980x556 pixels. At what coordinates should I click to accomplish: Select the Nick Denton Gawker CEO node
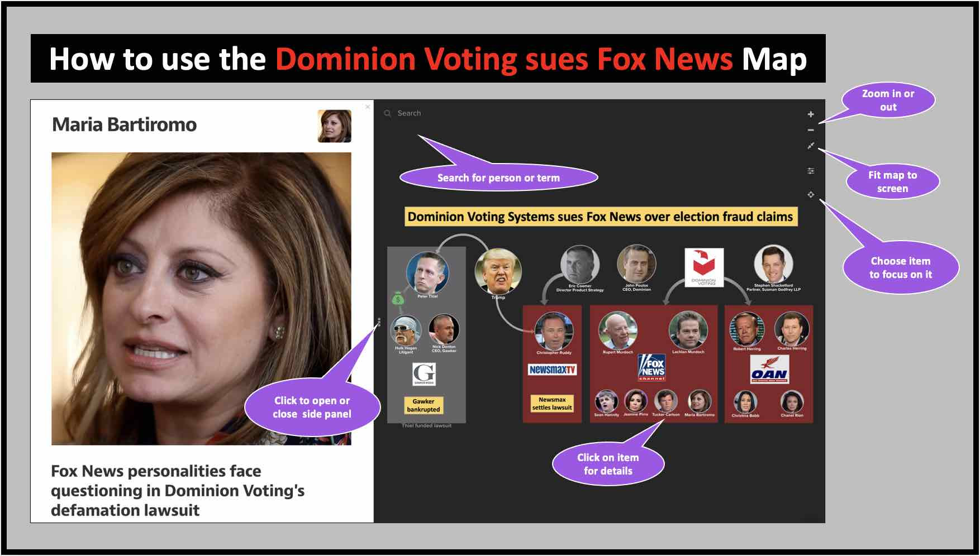[444, 329]
